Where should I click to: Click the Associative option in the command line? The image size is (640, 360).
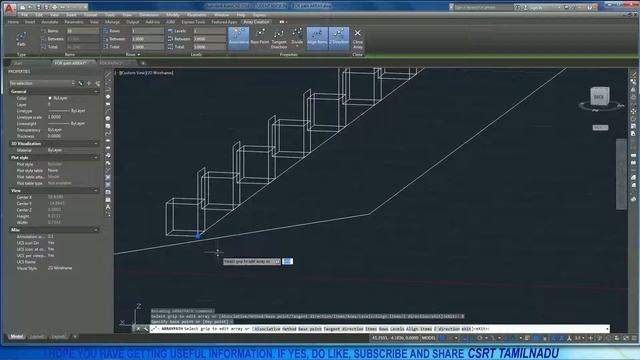tap(268, 329)
